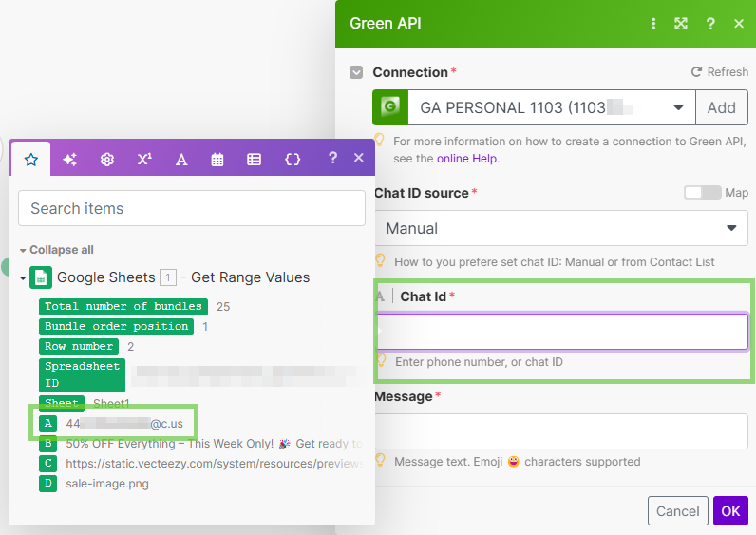Open the online Help link

point(466,159)
